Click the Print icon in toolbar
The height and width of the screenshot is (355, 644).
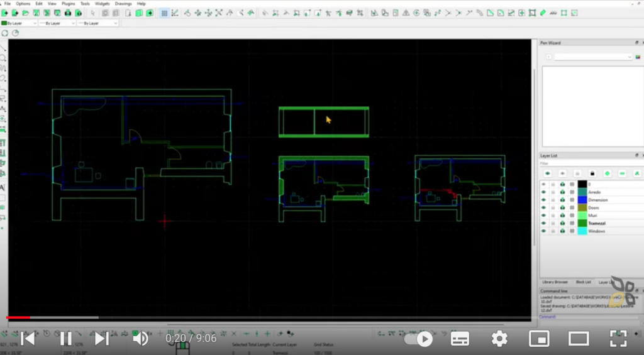click(68, 13)
